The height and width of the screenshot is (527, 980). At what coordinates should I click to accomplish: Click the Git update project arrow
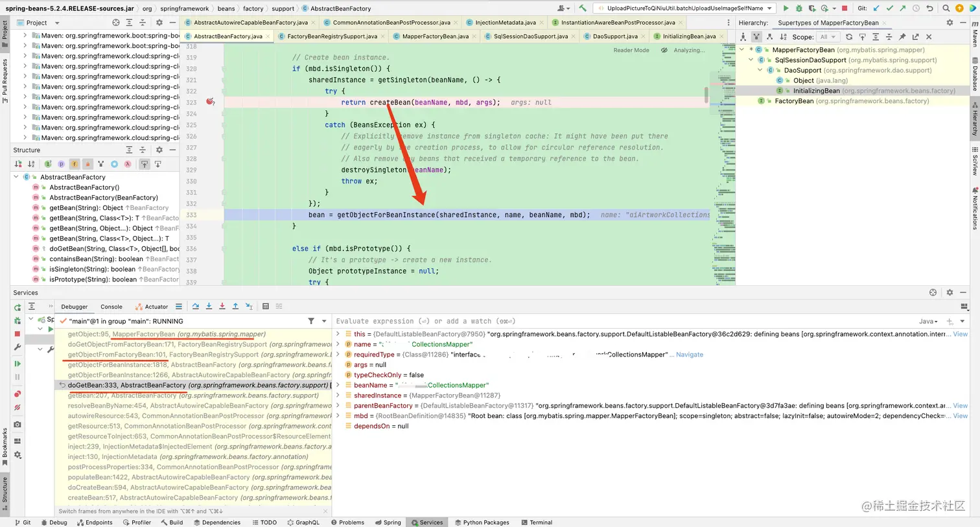(x=876, y=8)
